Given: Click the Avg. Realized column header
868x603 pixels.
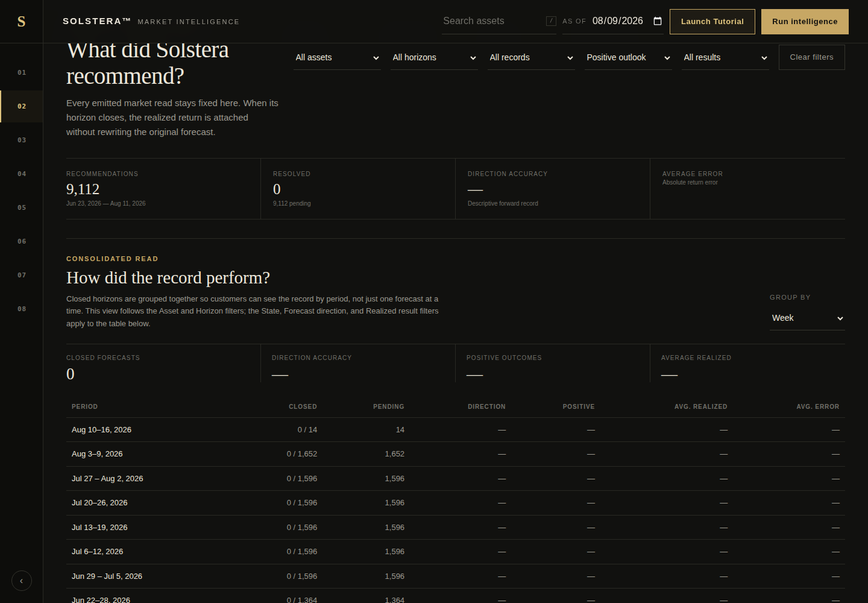Looking at the screenshot, I should 700,406.
